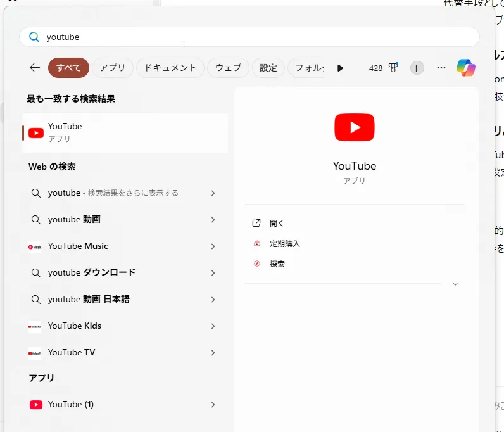This screenshot has width=504, height=432.
Task: Click the YouTube TV logo icon
Action: [35, 353]
